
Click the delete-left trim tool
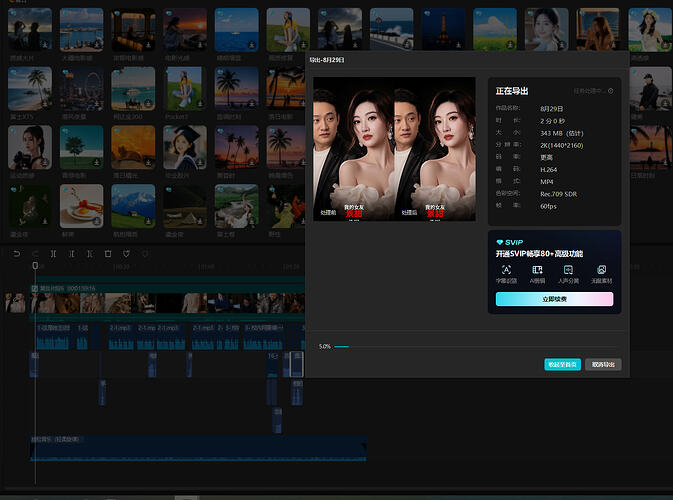[x=71, y=254]
